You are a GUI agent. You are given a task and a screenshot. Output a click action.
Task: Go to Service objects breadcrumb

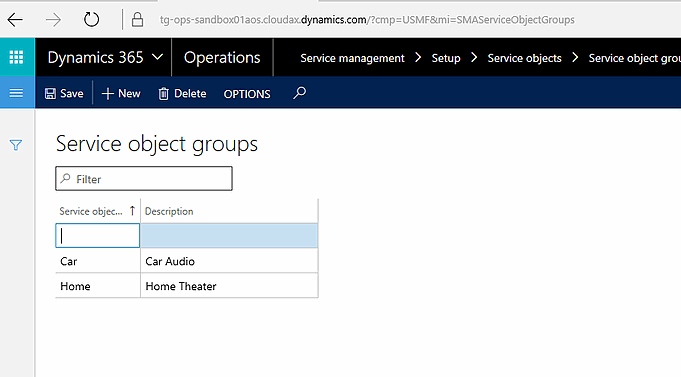pos(524,58)
